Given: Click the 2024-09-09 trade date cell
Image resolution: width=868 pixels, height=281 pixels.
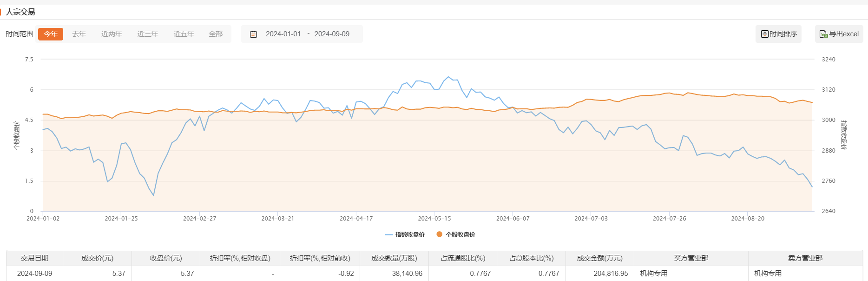Looking at the screenshot, I should [x=34, y=274].
